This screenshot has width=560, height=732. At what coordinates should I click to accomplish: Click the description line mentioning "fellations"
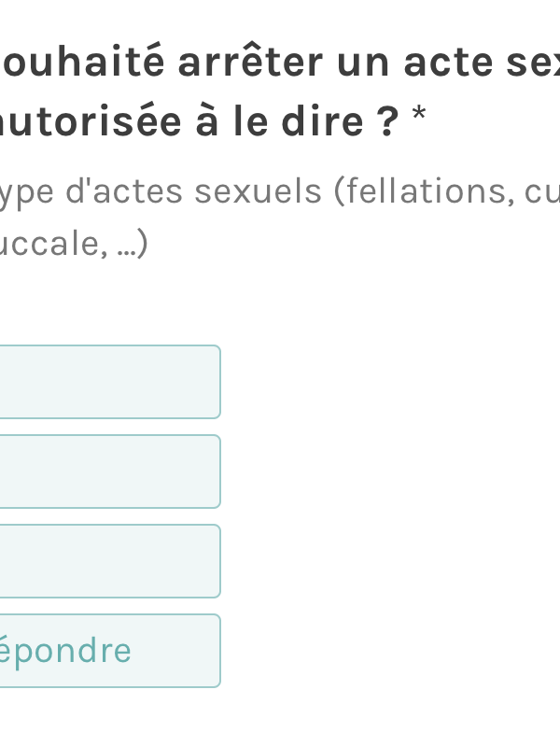[280, 191]
